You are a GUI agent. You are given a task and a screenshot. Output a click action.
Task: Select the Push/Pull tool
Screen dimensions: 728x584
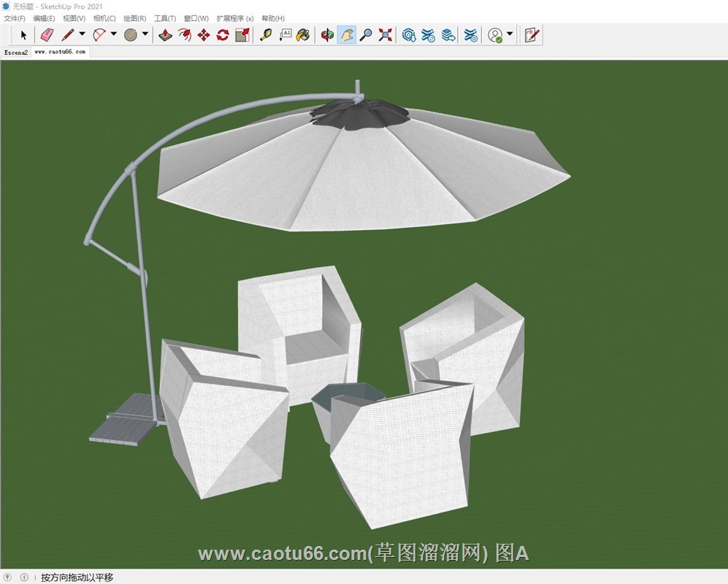click(165, 35)
